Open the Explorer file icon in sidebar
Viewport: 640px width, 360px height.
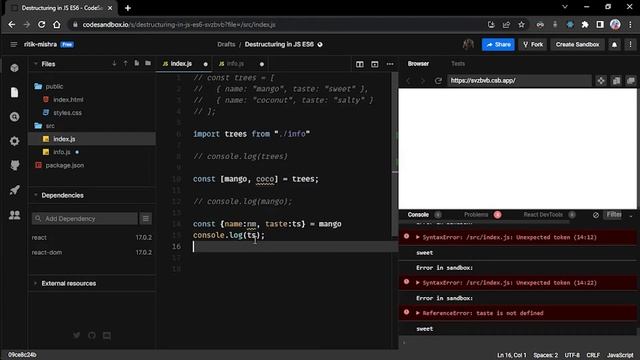14,92
